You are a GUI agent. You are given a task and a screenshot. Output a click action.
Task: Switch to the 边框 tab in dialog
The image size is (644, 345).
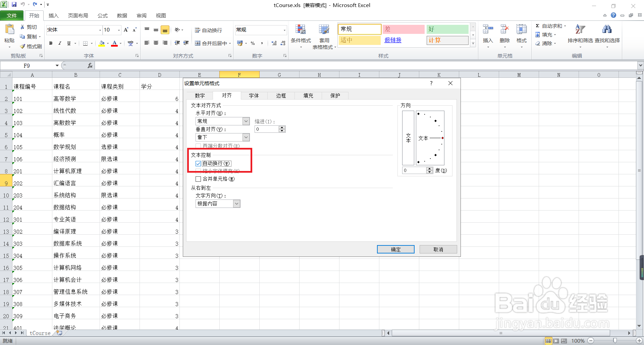[281, 96]
